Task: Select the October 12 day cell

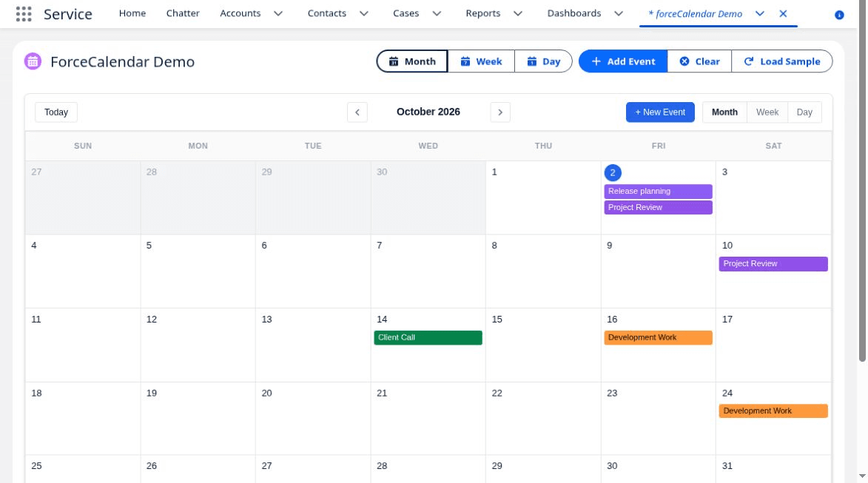Action: (x=198, y=345)
